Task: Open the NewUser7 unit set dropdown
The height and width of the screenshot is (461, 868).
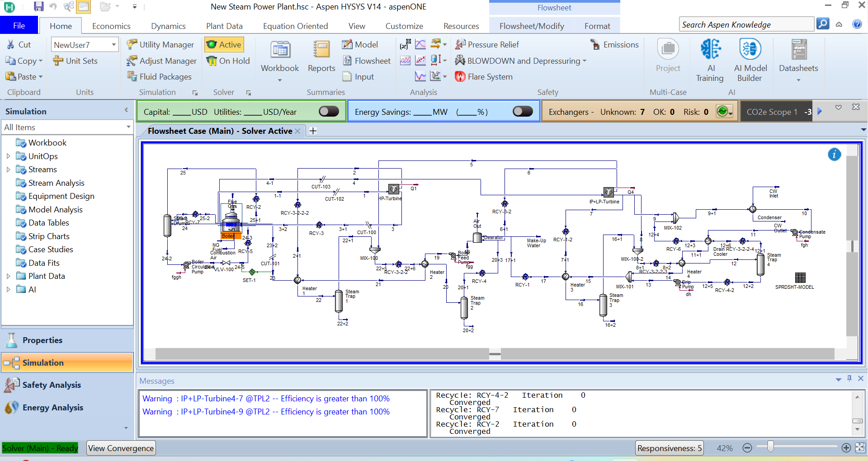Action: coord(114,45)
